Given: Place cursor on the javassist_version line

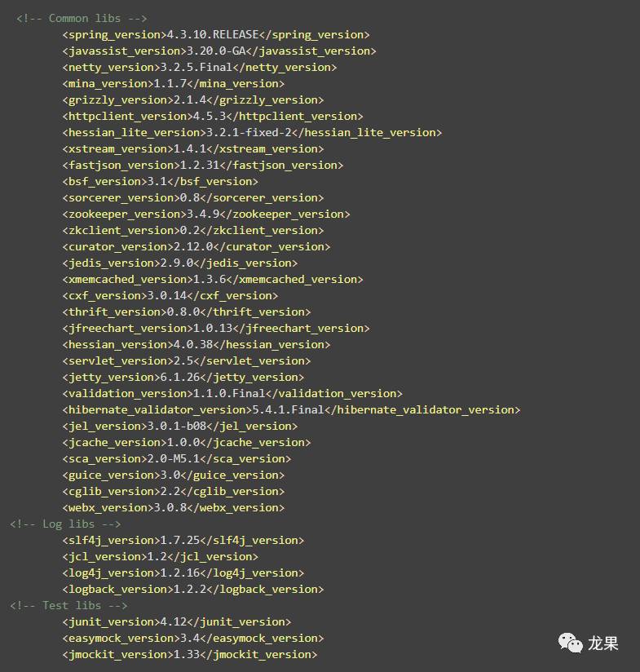Looking at the screenshot, I should (x=218, y=51).
